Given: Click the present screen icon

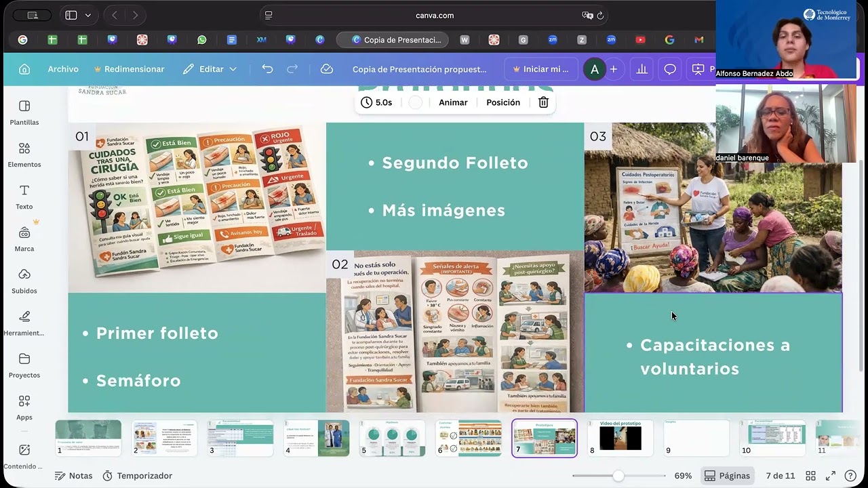Looking at the screenshot, I should click(698, 69).
